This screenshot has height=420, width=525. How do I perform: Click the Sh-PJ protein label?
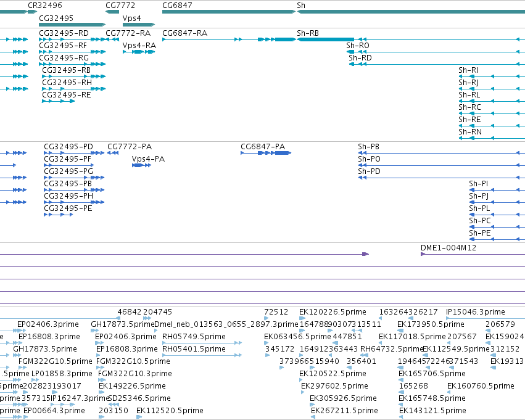tap(479, 196)
